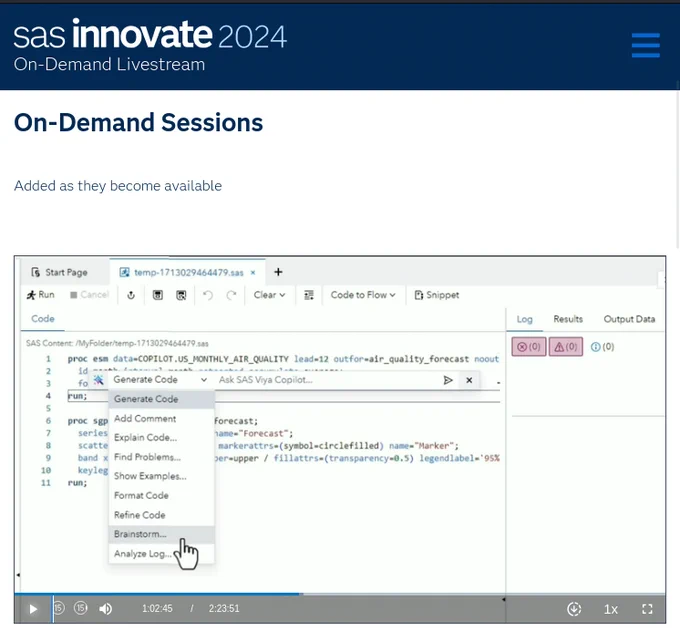This screenshot has height=631, width=680.
Task: Click the Copilot magic wand icon
Action: 98,380
